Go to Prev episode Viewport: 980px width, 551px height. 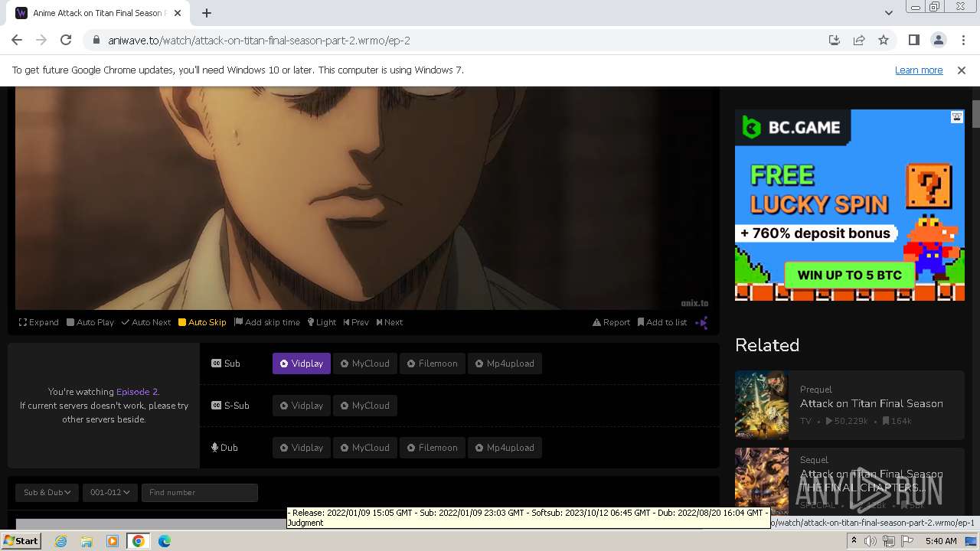[356, 322]
